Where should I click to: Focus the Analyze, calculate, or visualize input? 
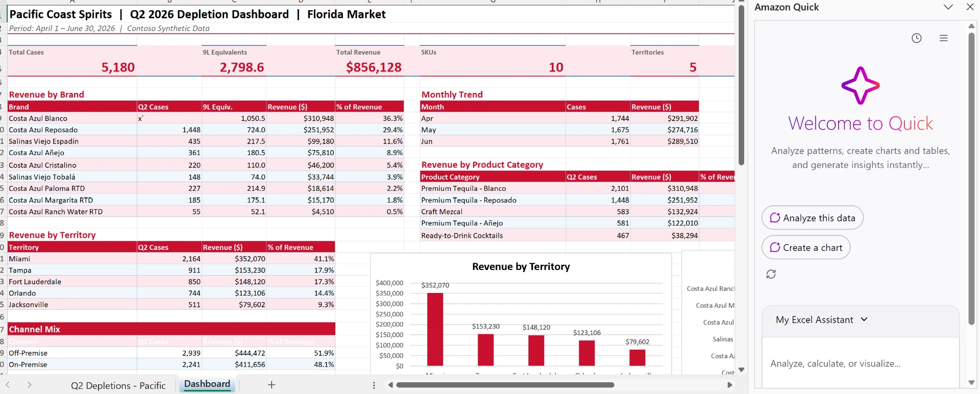(861, 364)
